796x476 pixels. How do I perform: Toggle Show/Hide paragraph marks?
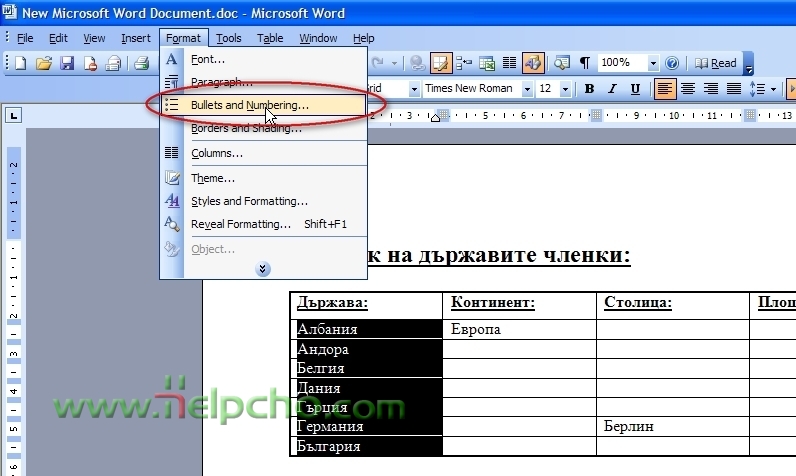tap(585, 63)
